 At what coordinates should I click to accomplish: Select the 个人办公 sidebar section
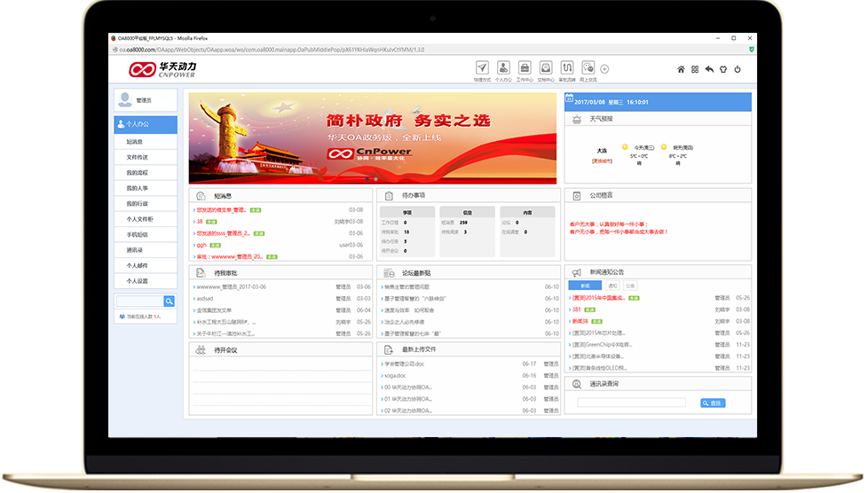coord(146,124)
